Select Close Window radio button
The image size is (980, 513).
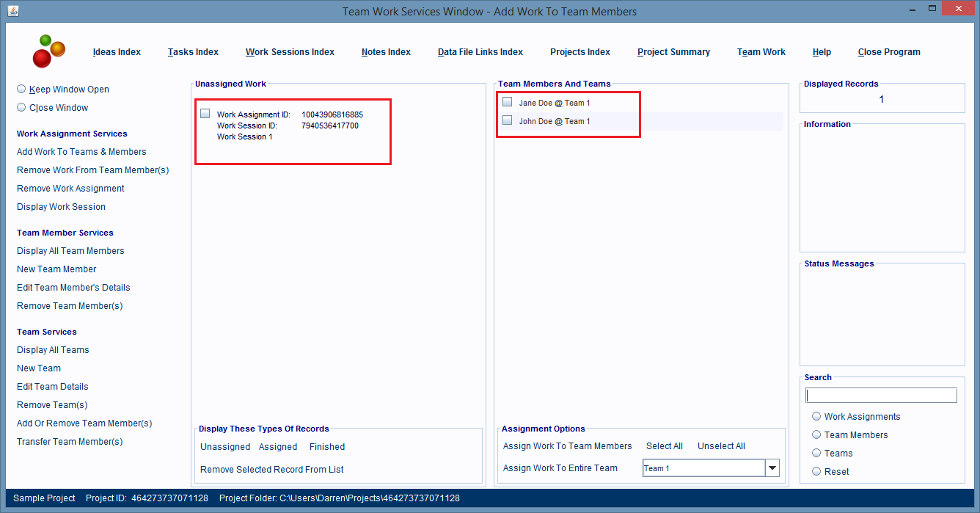21,107
